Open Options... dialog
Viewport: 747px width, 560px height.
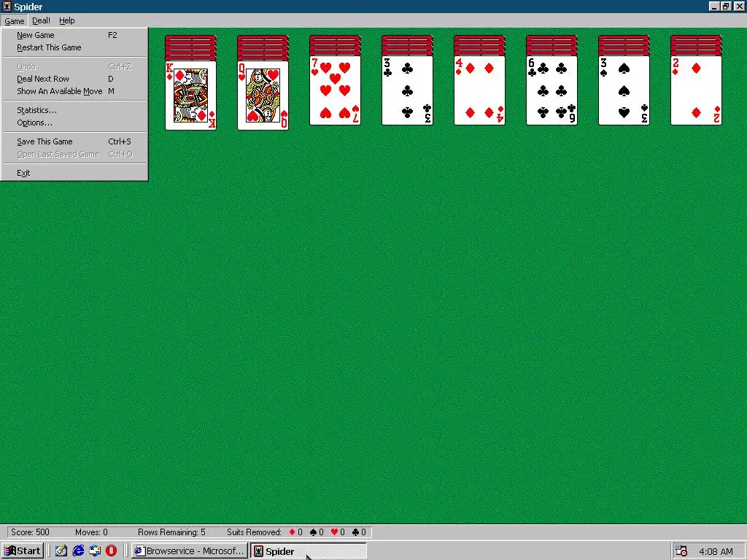74,122
